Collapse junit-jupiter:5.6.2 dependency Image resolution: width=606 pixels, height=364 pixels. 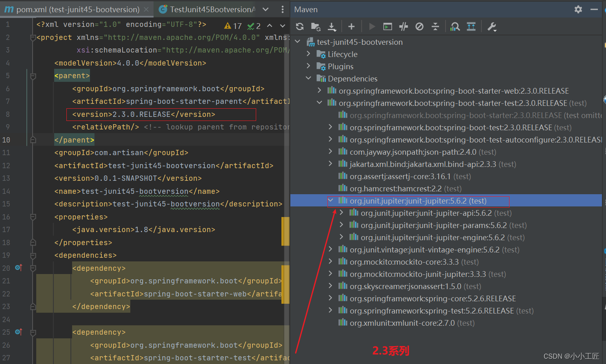point(331,200)
